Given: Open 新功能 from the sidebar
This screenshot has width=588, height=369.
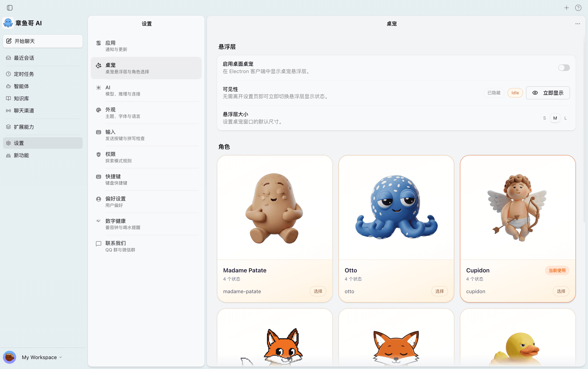Looking at the screenshot, I should [21, 155].
